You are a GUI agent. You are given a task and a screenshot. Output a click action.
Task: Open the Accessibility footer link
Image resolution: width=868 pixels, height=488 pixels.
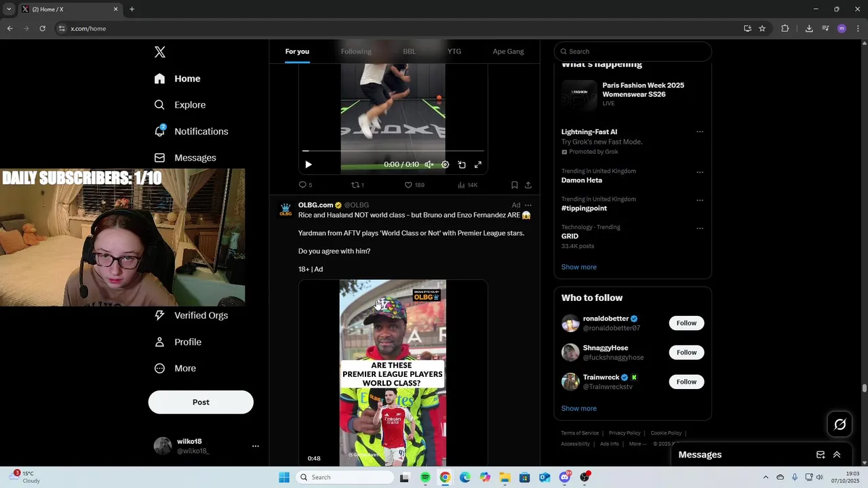pos(575,444)
